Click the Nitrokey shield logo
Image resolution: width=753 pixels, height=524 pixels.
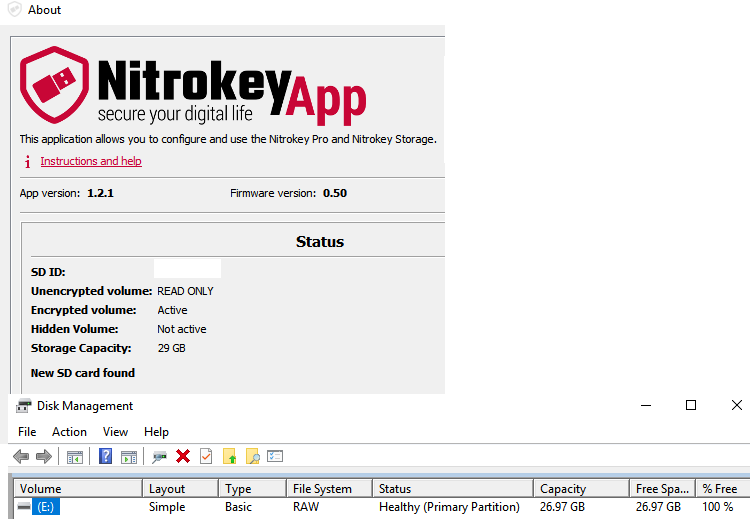(54, 85)
